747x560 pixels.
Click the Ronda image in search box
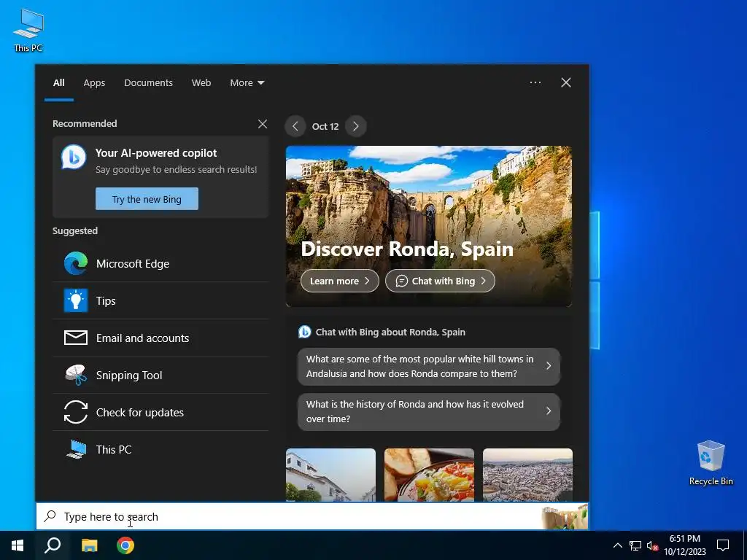click(565, 517)
